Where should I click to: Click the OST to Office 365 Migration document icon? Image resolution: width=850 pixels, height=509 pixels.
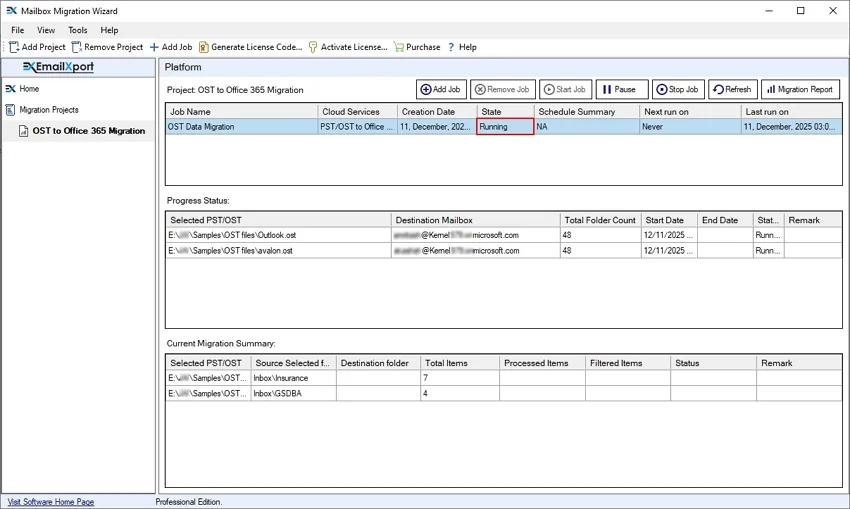coord(23,131)
